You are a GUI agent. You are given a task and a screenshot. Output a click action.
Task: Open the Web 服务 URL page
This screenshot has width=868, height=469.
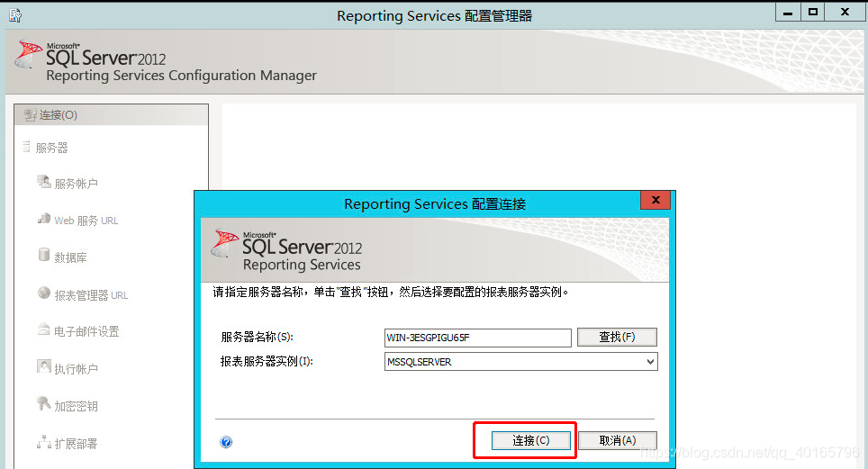(x=86, y=221)
